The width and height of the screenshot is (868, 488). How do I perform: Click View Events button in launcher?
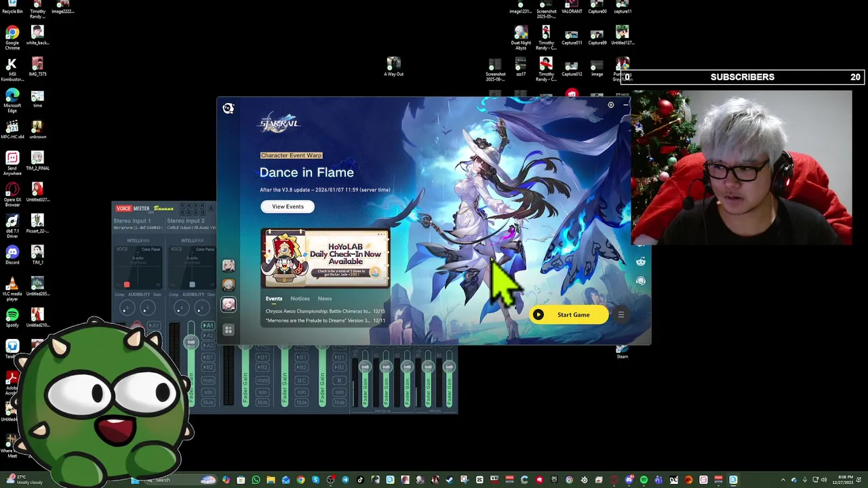[288, 207]
